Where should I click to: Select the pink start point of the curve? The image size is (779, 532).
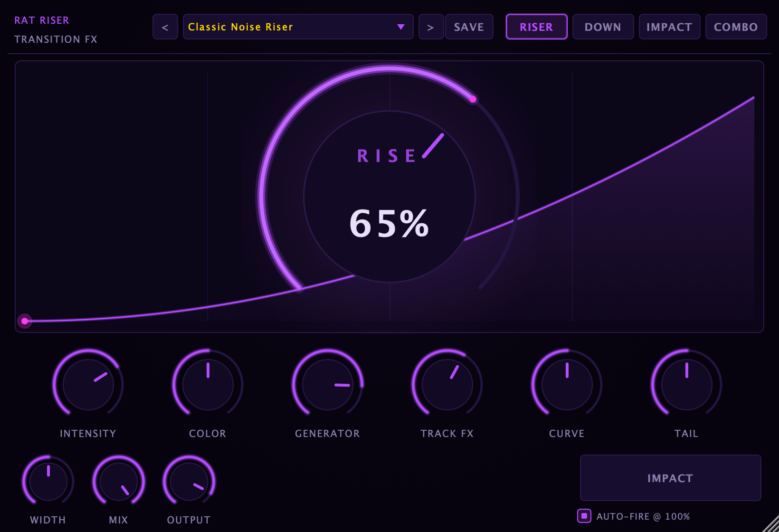coord(25,321)
